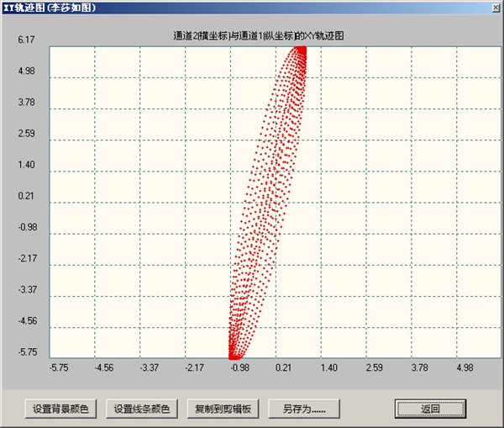504x428 pixels.
Task: Open the 设置线条颜色 line color setting
Action: (x=142, y=409)
